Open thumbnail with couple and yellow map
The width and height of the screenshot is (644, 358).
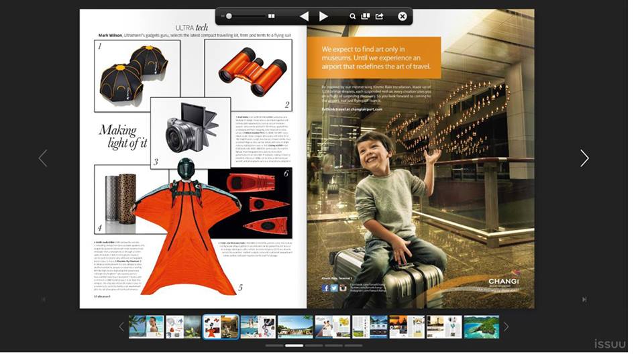click(x=333, y=326)
